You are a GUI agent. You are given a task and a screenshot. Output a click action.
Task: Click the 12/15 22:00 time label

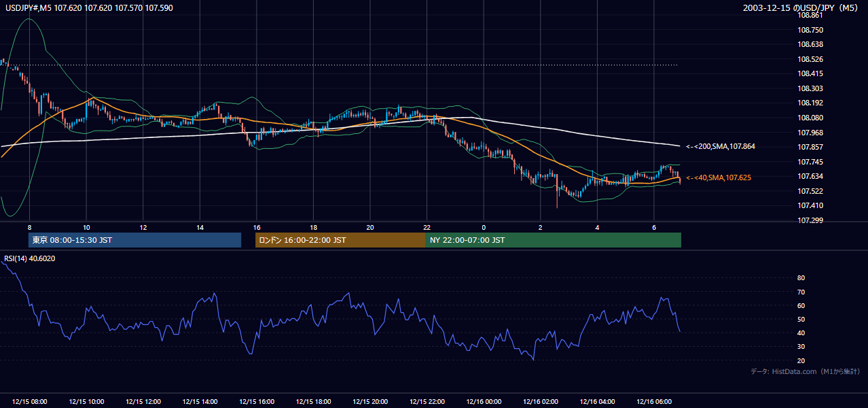(427, 402)
